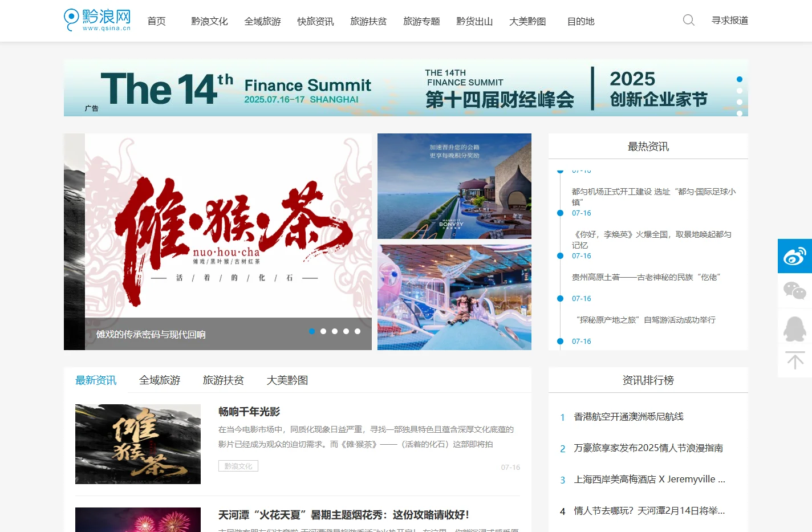Open the fireworks article thumbnail
Viewport: 812px width, 532px height.
click(138, 519)
